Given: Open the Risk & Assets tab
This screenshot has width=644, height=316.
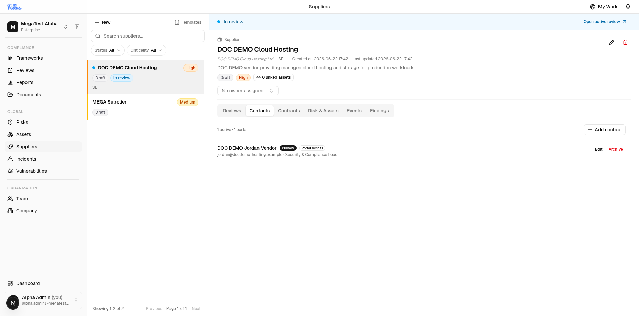Looking at the screenshot, I should (323, 111).
